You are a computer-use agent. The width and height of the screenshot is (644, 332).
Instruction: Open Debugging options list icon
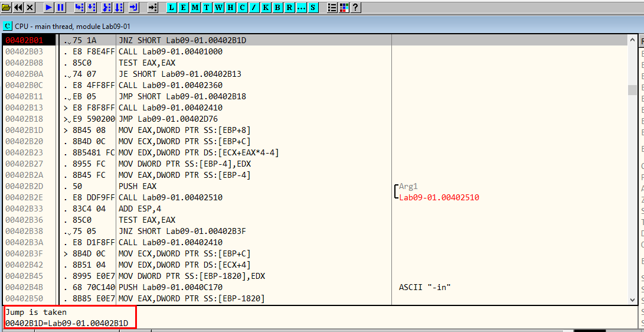pyautogui.click(x=332, y=7)
